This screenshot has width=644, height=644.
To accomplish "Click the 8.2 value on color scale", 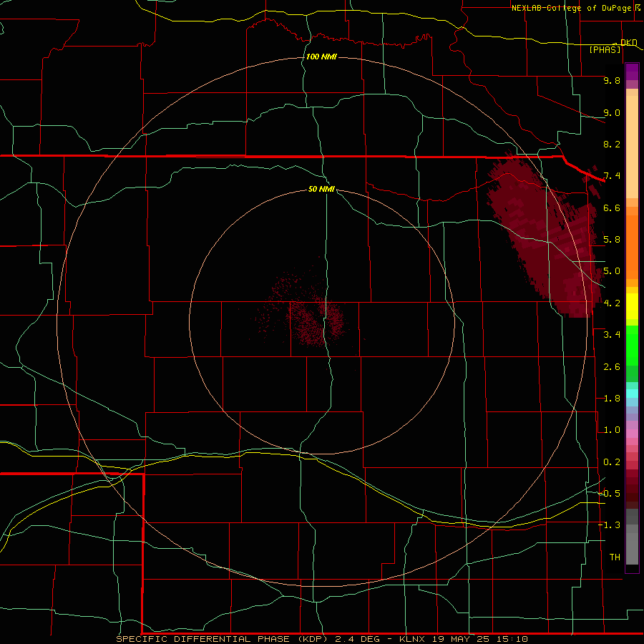I will click(612, 144).
